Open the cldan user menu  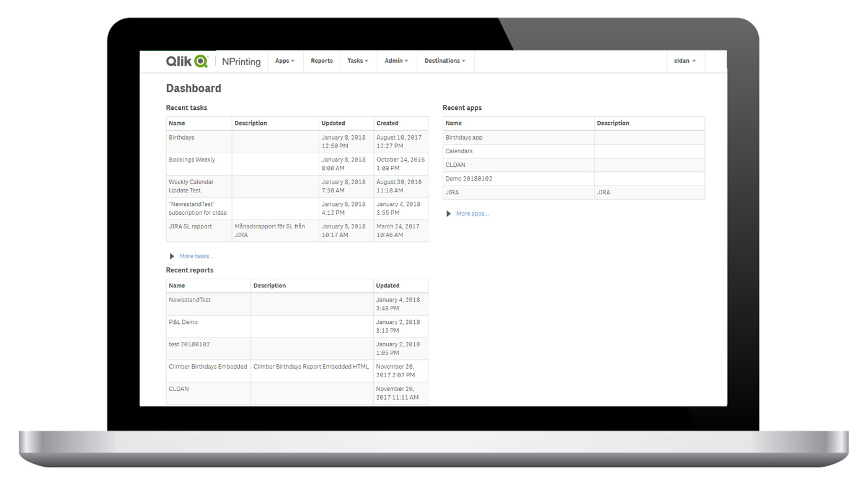click(x=685, y=61)
